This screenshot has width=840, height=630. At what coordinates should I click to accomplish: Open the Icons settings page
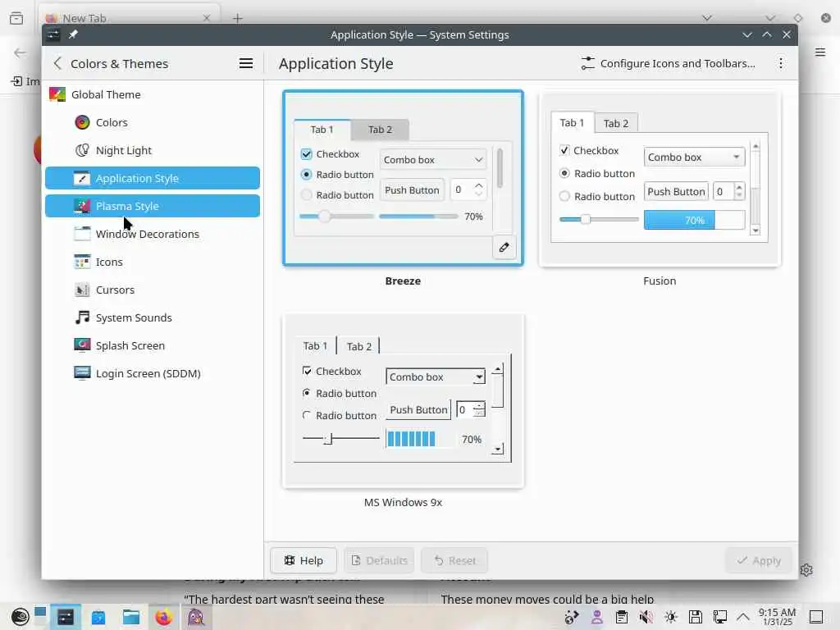153,262
